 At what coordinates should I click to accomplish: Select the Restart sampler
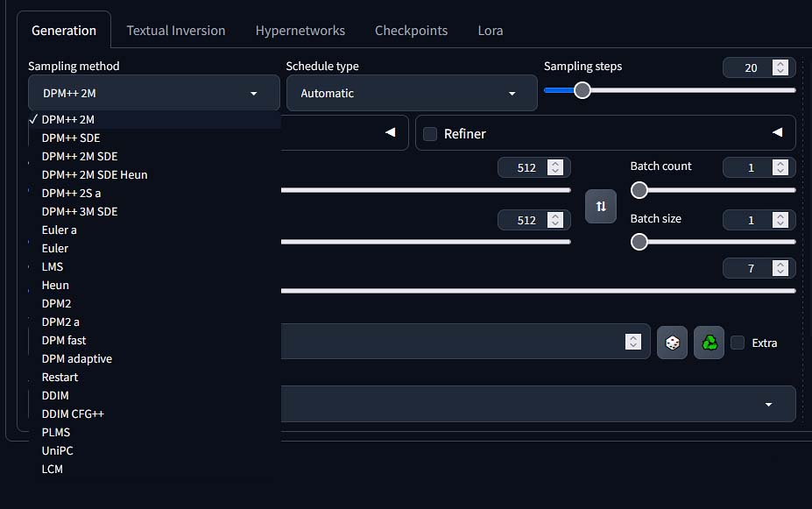tap(155, 377)
